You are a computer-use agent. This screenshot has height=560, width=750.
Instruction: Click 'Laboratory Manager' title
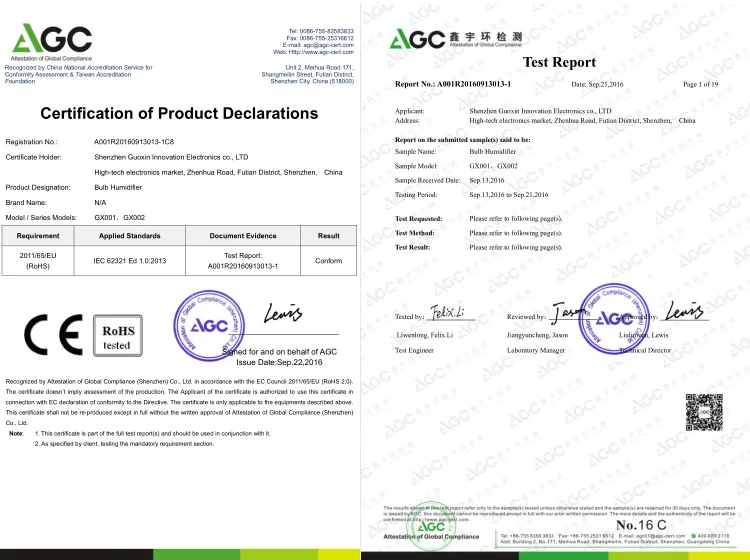click(536, 350)
